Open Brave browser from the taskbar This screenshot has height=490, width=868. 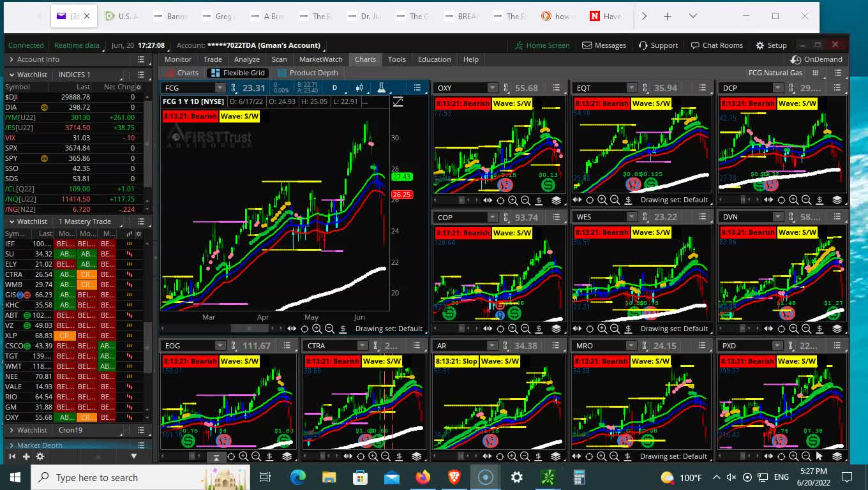(454, 477)
